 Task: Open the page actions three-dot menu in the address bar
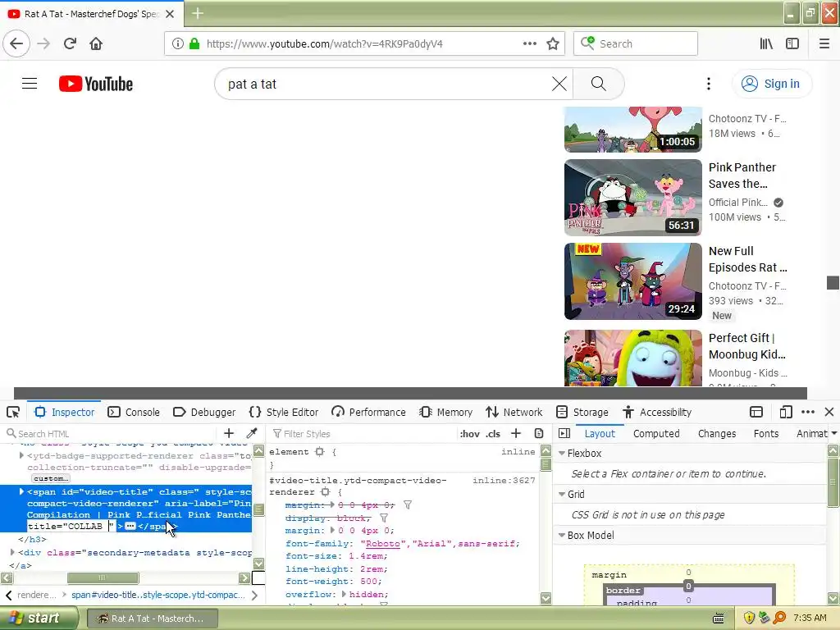click(530, 43)
